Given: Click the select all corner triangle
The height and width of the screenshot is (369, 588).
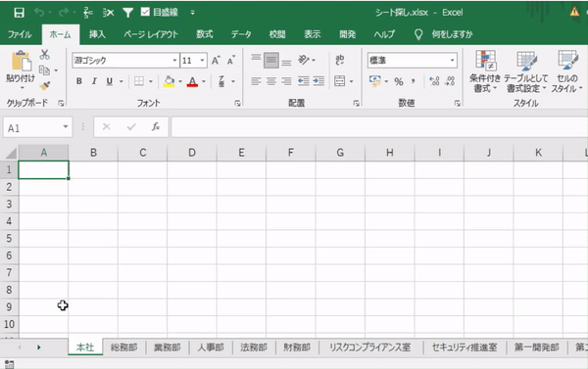Looking at the screenshot, I should 11,153.
